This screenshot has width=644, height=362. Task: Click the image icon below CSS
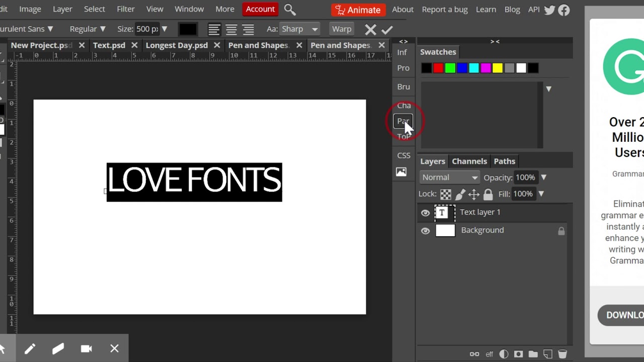(401, 172)
